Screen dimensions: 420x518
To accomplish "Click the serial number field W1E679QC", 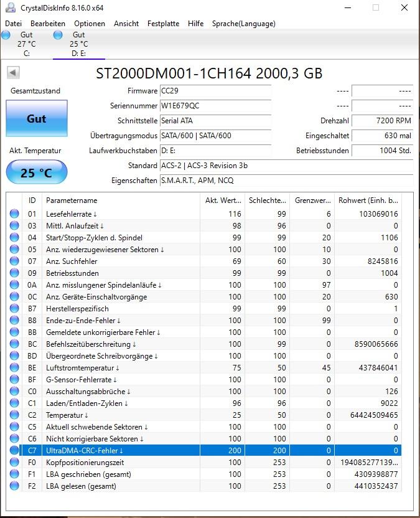I will 215,106.
